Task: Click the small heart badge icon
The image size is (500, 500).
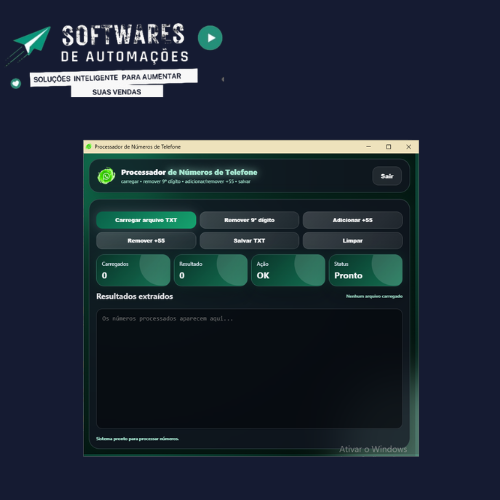Action: pos(16,83)
